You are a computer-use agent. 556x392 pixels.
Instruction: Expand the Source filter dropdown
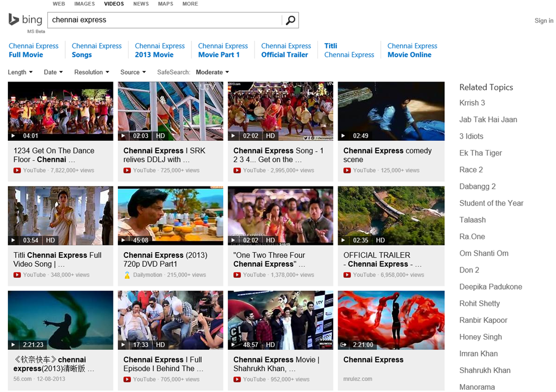(x=133, y=72)
